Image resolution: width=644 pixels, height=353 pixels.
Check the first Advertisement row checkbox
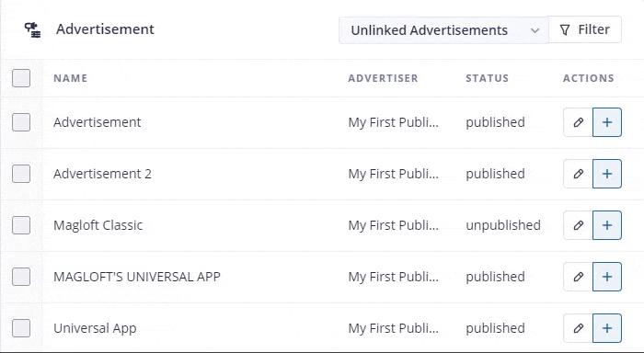point(21,122)
